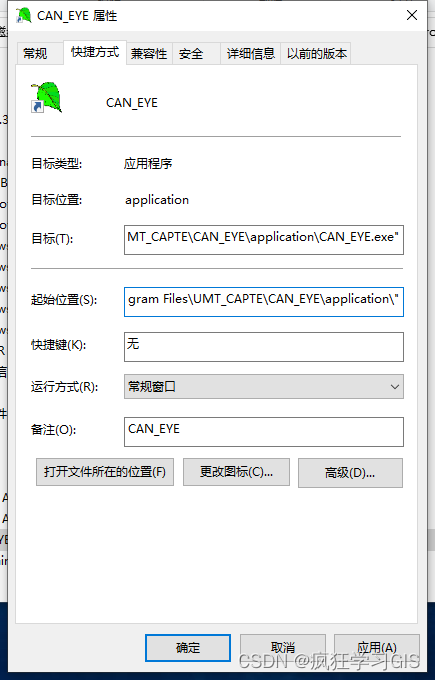
Task: Open the 高级(D)... settings button
Action: [x=350, y=473]
